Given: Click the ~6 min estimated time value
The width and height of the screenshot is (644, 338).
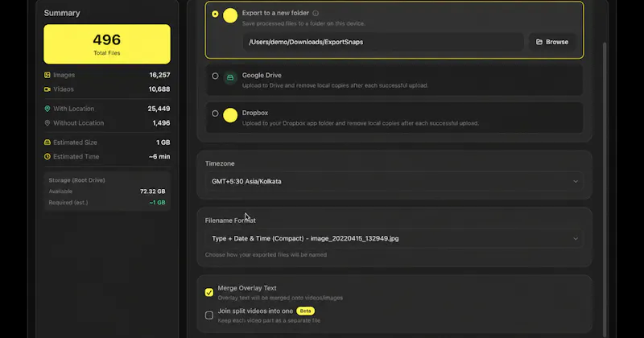Looking at the screenshot, I should [159, 156].
